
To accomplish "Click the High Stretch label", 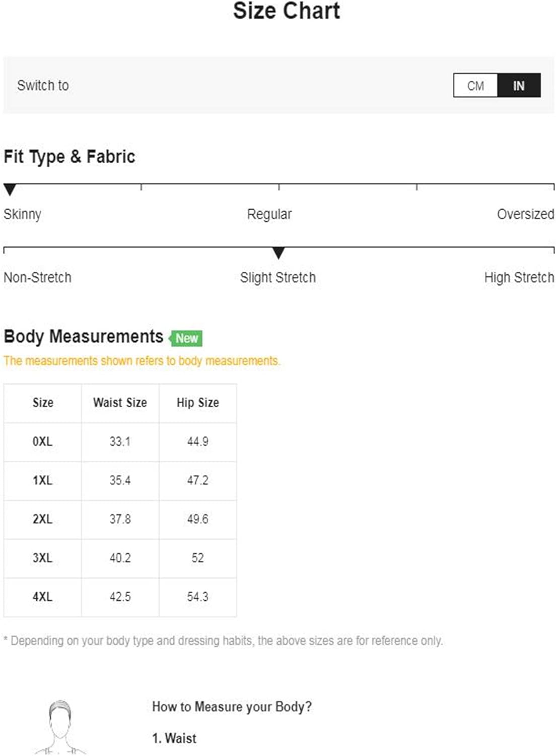I will (519, 278).
